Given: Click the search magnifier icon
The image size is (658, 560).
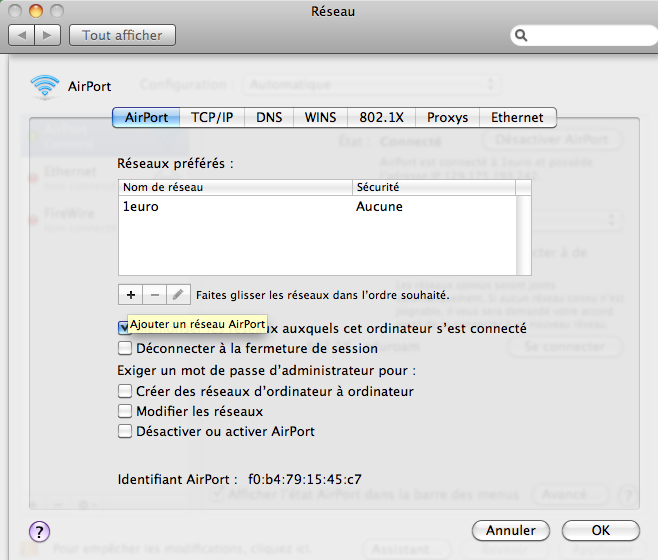Looking at the screenshot, I should 521,35.
